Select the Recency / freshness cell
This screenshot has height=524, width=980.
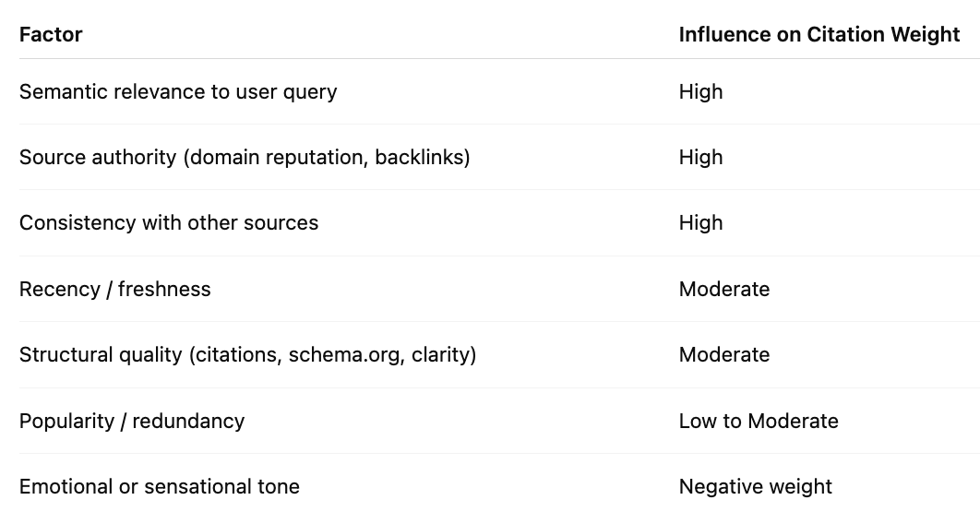(115, 289)
